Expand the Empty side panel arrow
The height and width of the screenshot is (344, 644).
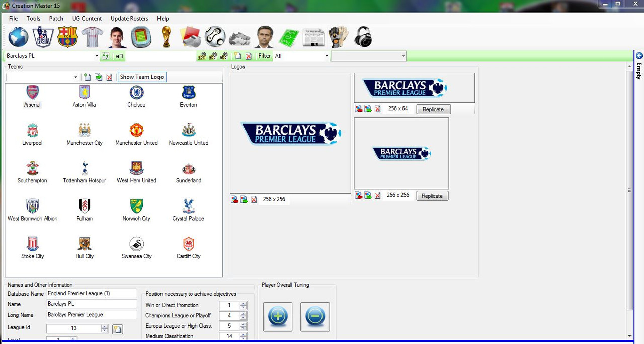[639, 55]
